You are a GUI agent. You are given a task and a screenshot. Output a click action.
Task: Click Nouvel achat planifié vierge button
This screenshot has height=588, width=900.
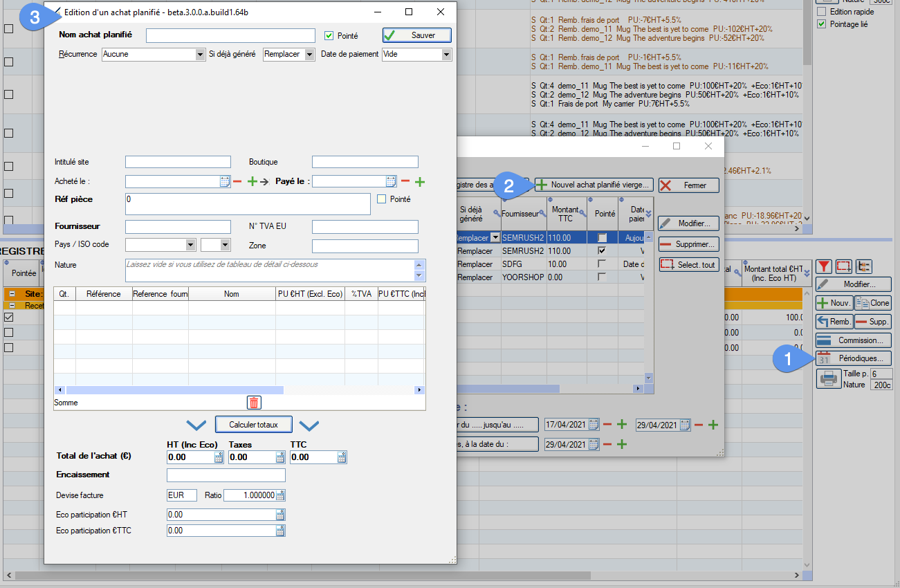tap(594, 185)
